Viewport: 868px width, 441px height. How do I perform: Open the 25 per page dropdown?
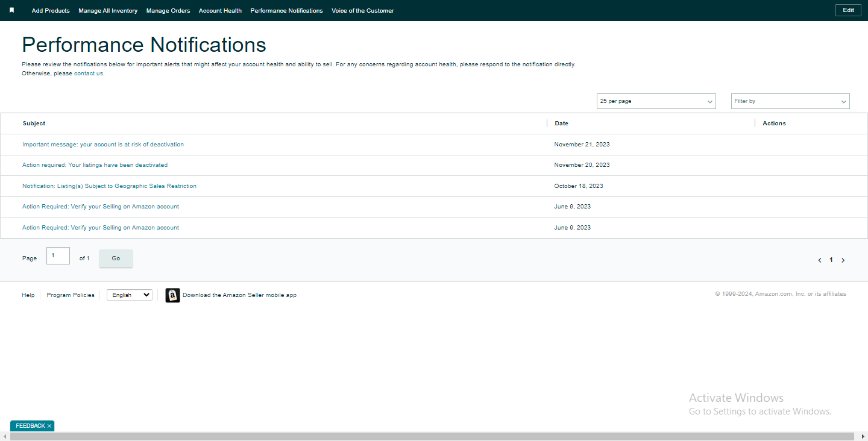(x=656, y=101)
